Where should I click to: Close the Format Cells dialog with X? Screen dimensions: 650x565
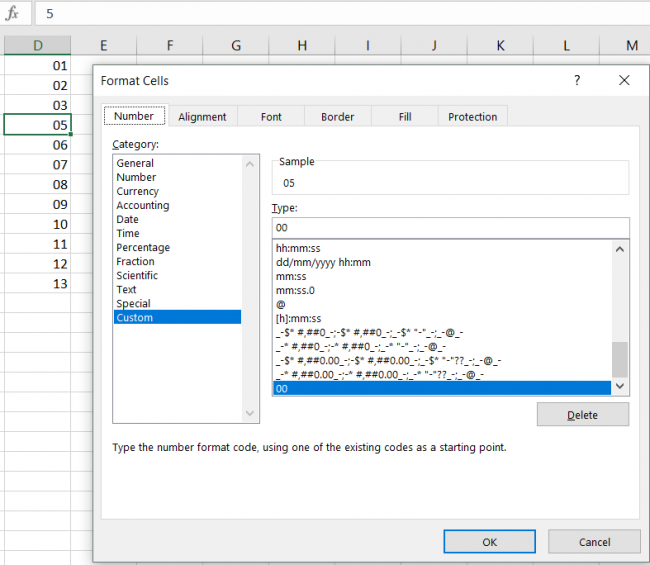coord(624,80)
